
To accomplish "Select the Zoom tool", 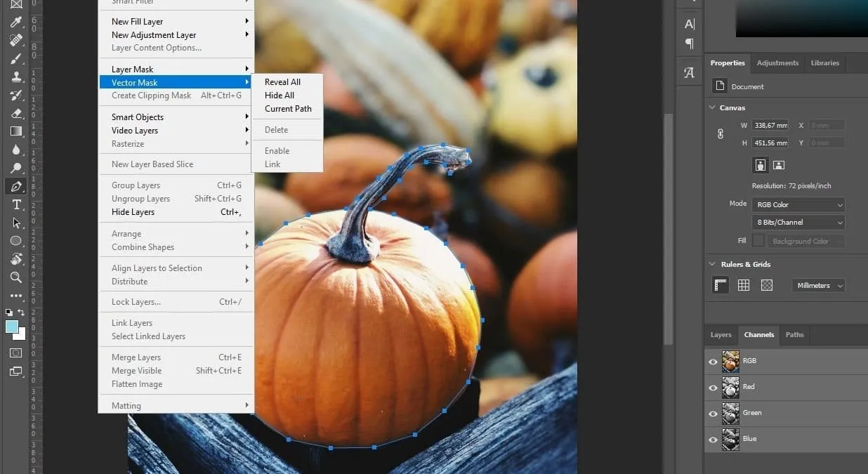I will (x=15, y=277).
